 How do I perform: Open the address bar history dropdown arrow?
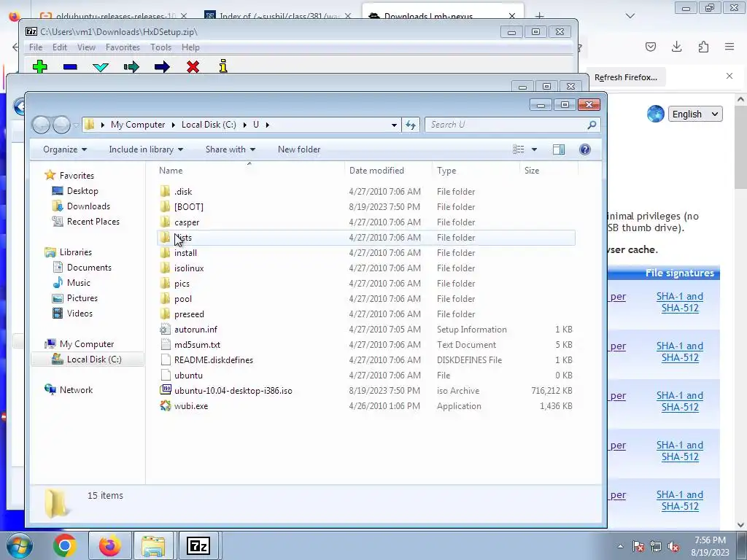point(394,125)
